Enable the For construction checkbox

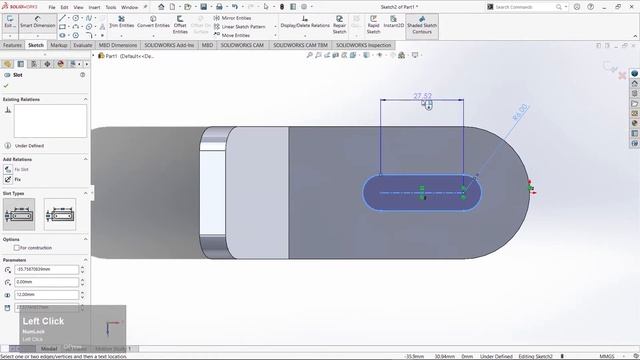pos(17,248)
